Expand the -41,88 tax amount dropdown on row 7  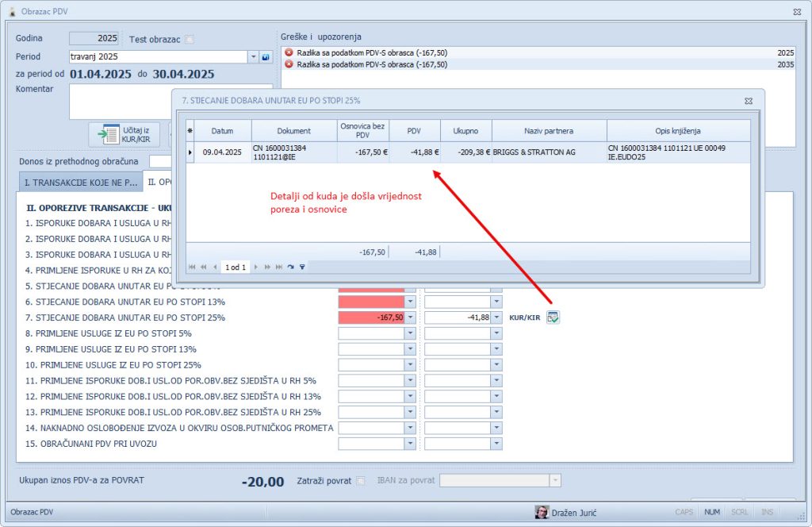click(x=496, y=317)
